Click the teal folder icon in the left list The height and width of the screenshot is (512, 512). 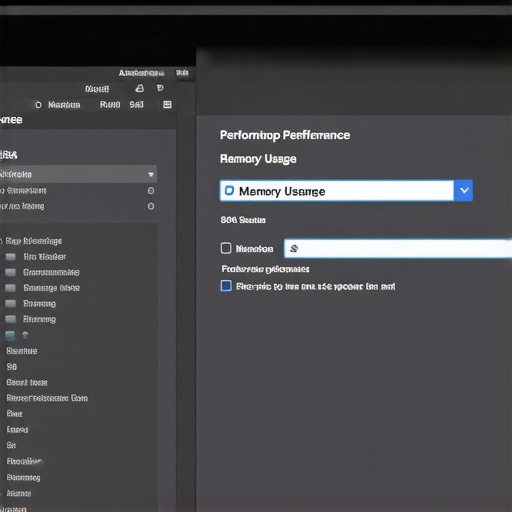pyautogui.click(x=10, y=335)
